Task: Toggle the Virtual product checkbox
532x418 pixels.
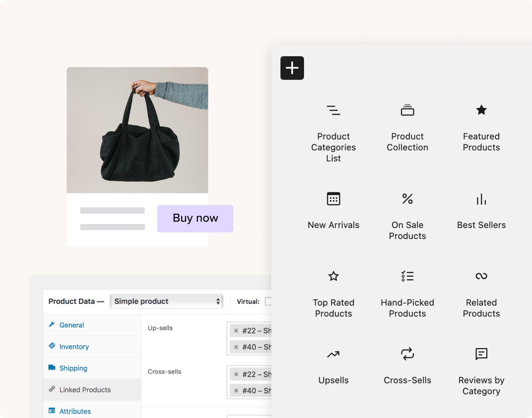Action: [268, 301]
